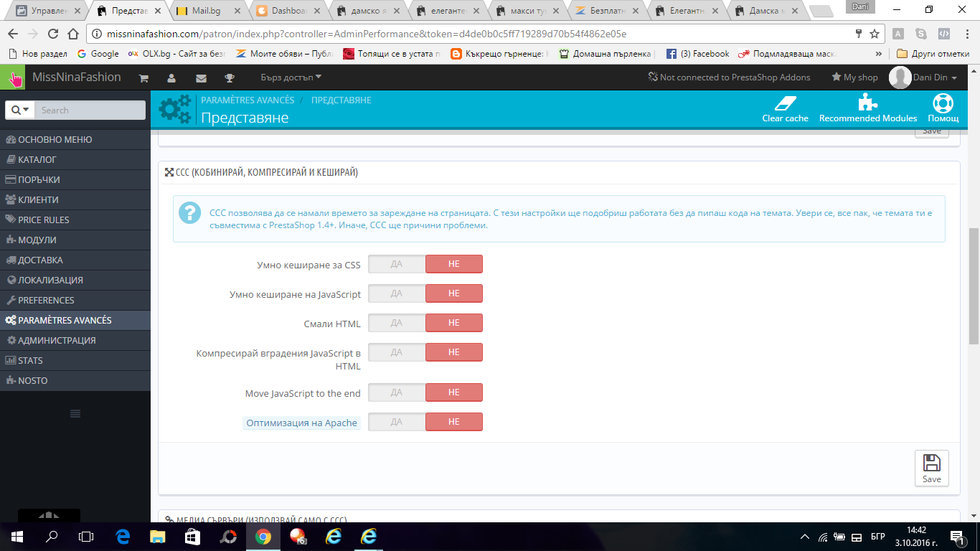Set Смали HTML to НЕ
This screenshot has width=980, height=551.
pyautogui.click(x=454, y=323)
